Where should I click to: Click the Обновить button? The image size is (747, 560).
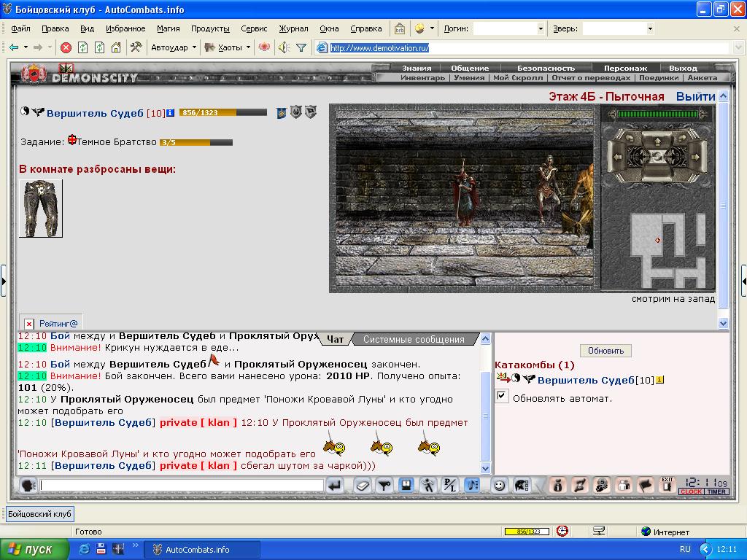pyautogui.click(x=605, y=351)
